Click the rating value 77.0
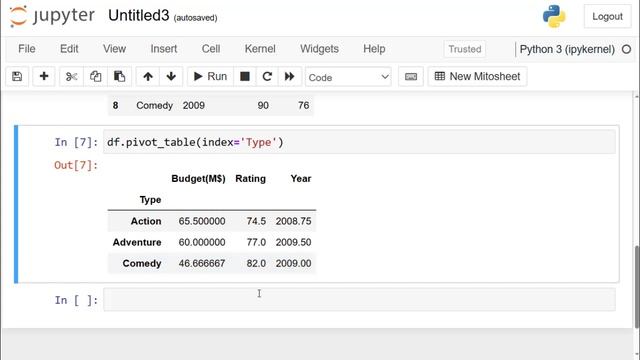 (x=256, y=242)
